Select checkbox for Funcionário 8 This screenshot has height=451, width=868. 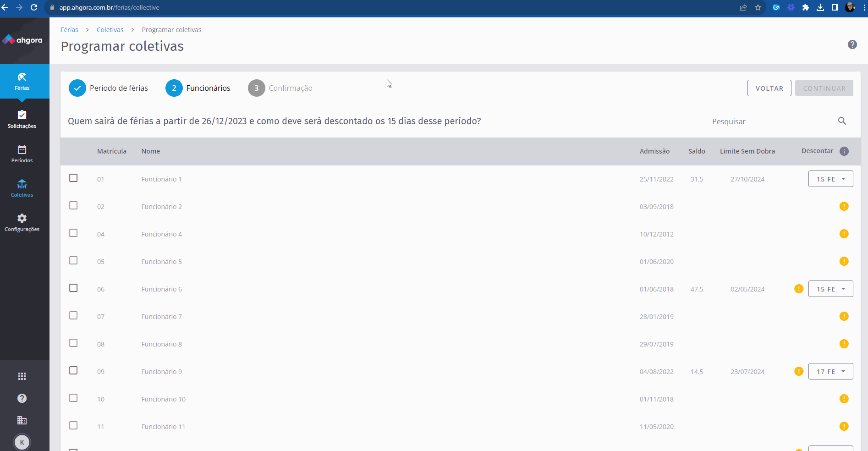coord(73,343)
